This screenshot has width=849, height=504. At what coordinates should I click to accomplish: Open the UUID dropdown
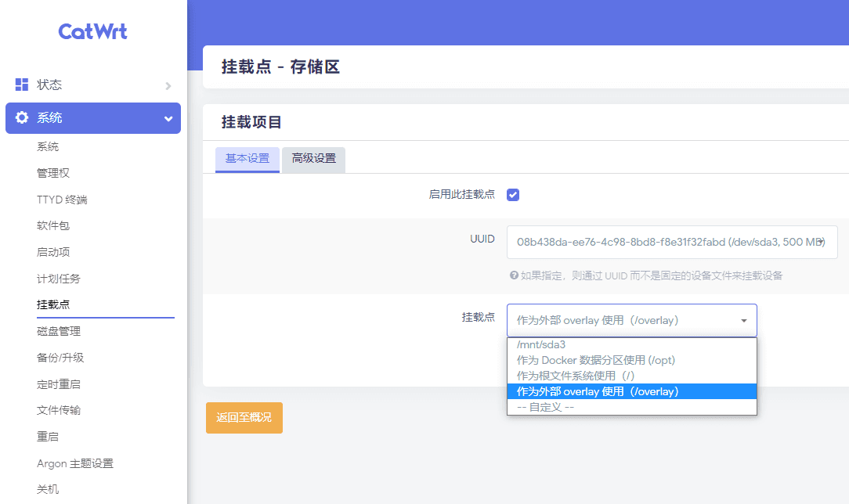coord(672,243)
